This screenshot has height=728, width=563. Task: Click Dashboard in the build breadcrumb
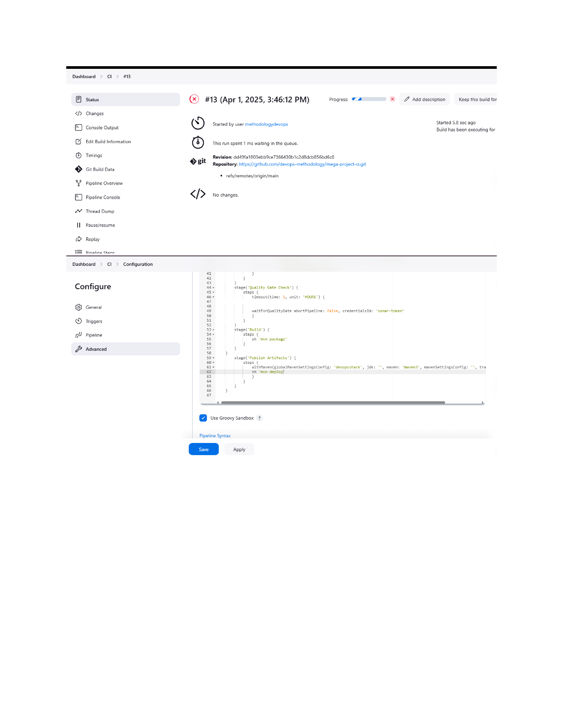pos(84,76)
